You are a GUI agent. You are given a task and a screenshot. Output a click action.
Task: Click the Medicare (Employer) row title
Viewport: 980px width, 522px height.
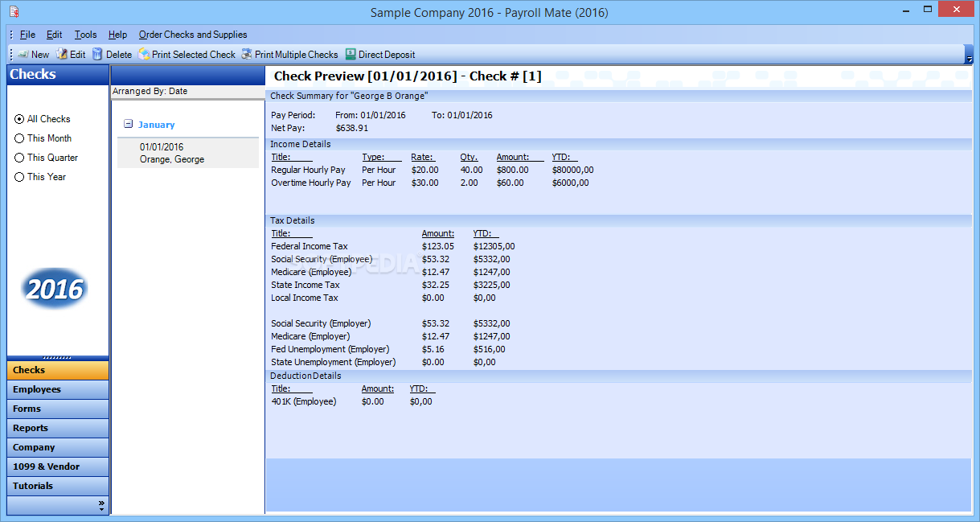310,336
